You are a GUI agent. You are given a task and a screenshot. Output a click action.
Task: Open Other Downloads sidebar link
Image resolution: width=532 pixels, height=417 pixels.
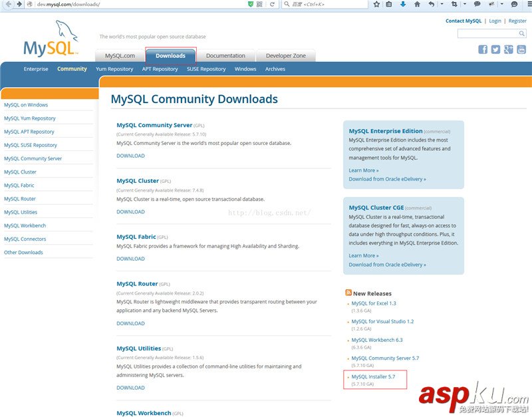click(x=23, y=253)
